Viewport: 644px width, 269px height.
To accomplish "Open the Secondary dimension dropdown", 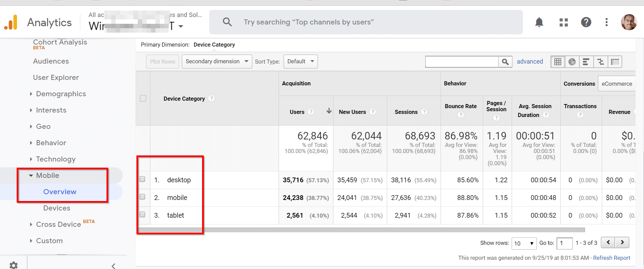I will tap(217, 62).
